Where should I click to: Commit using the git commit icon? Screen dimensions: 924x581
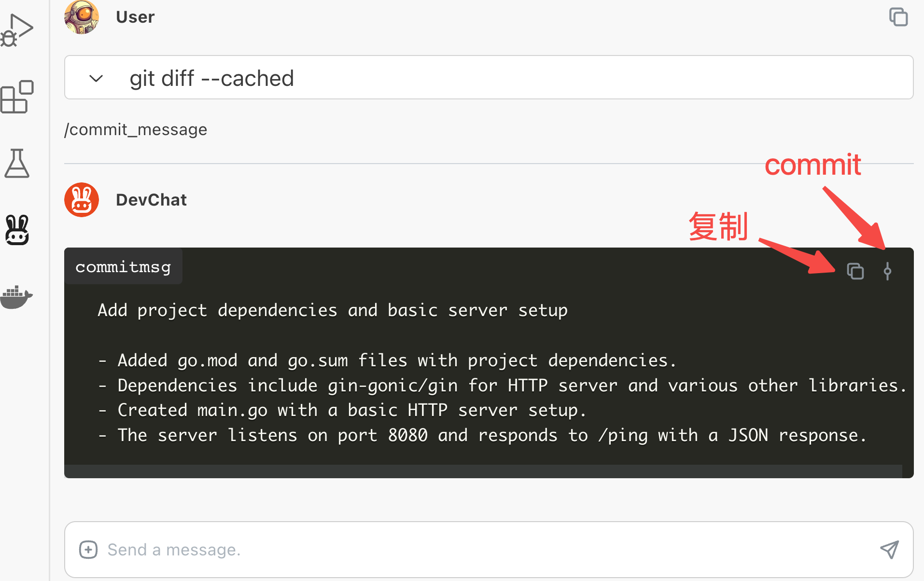tap(887, 271)
